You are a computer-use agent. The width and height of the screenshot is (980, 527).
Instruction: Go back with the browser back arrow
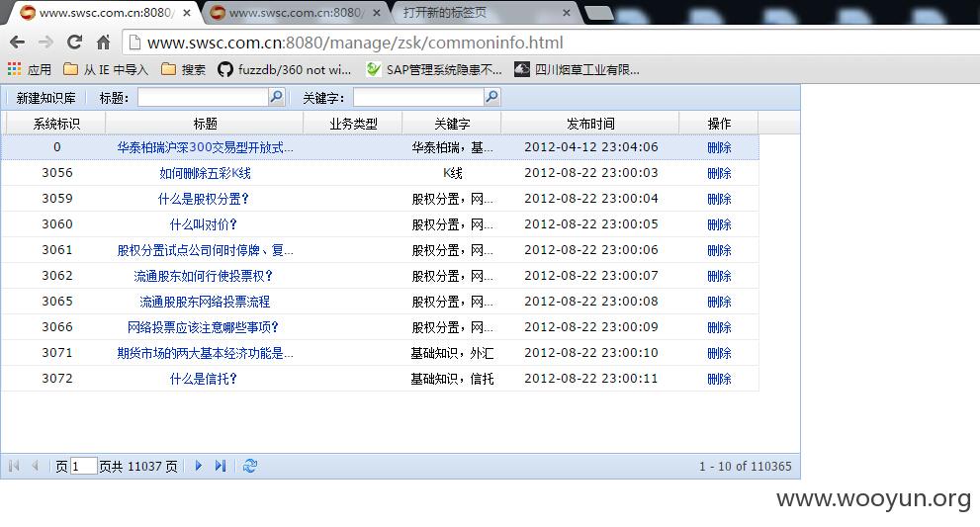coord(17,43)
